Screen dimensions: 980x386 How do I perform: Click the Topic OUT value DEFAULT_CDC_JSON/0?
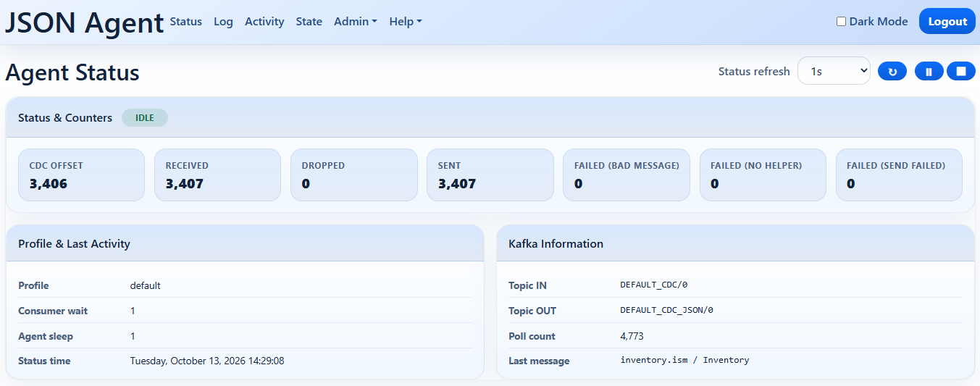[666, 311]
